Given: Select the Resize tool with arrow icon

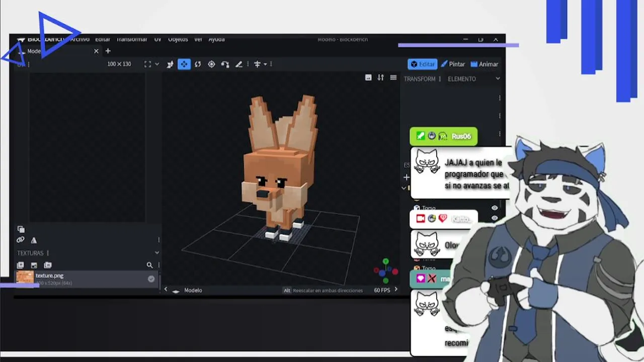Looking at the screenshot, I should pos(170,64).
